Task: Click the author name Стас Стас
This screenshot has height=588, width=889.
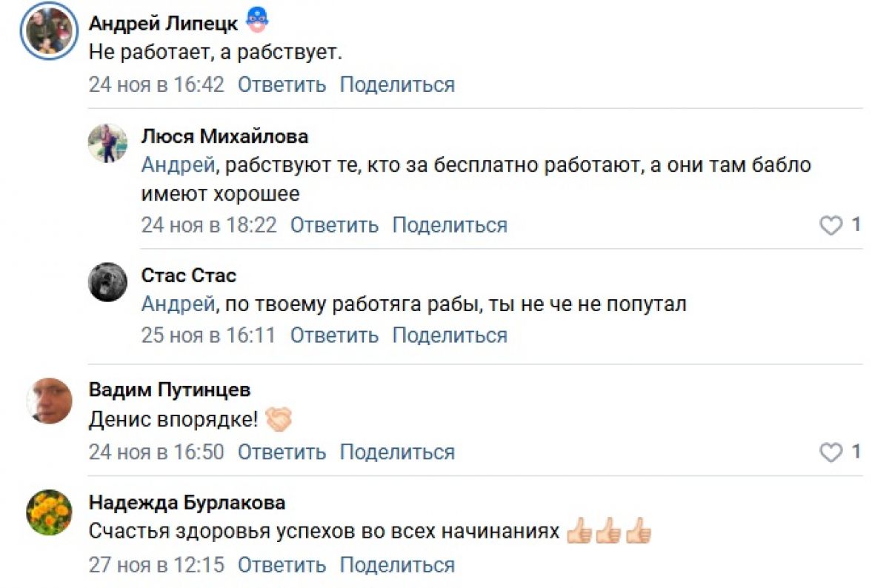Action: (189, 275)
